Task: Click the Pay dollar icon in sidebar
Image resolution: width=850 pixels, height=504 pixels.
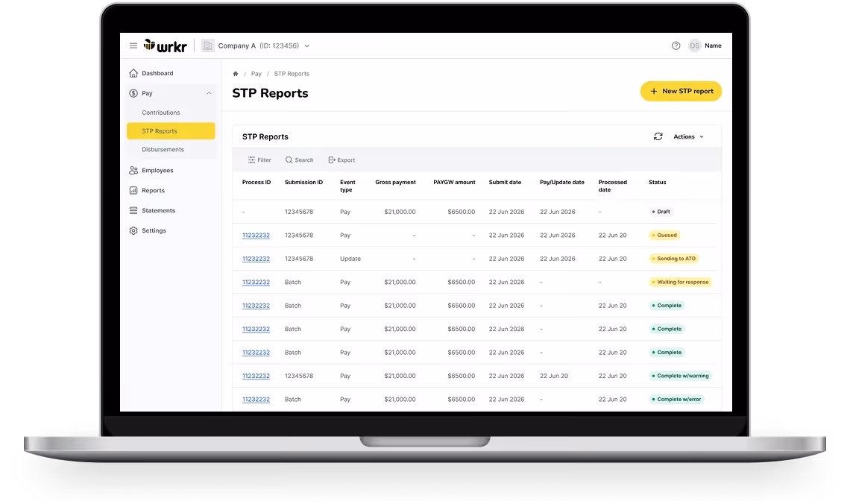Action: point(133,93)
